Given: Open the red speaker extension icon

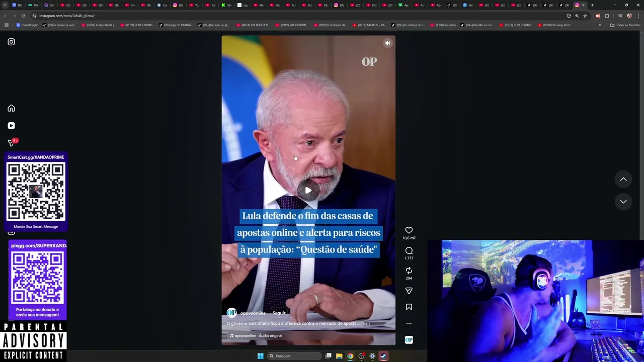Looking at the screenshot, I should [598, 16].
